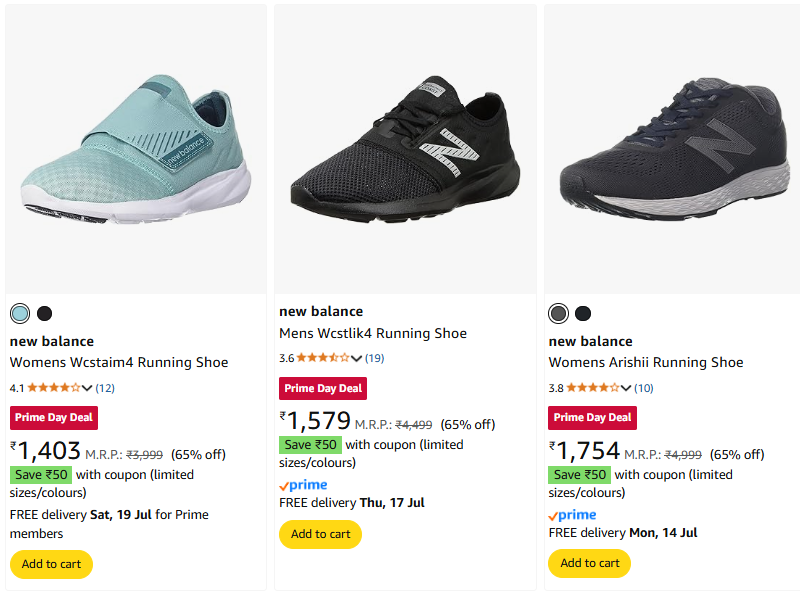Select teal swatch on Wcstaim4 shoe
This screenshot has width=800, height=592.
point(20,313)
